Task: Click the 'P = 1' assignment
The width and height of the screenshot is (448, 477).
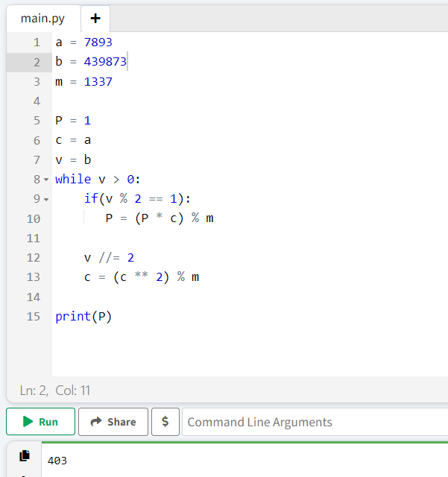Action: (x=73, y=121)
